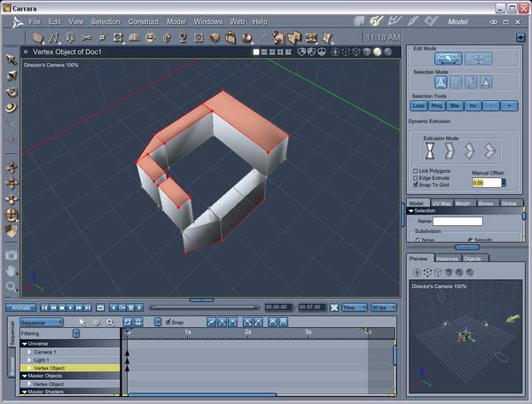Click the Loop selection tool button

(419, 105)
